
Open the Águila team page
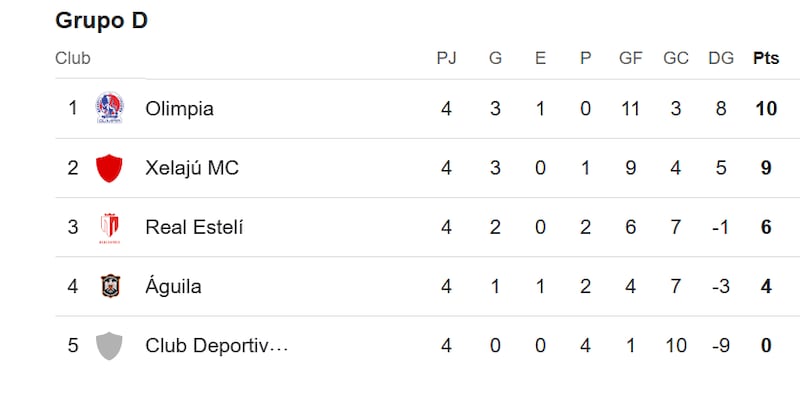pos(173,286)
